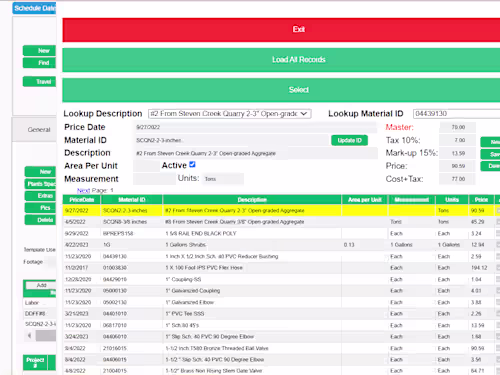Click the Find button in the sidebar
This screenshot has width=500, height=375.
[x=39, y=63]
